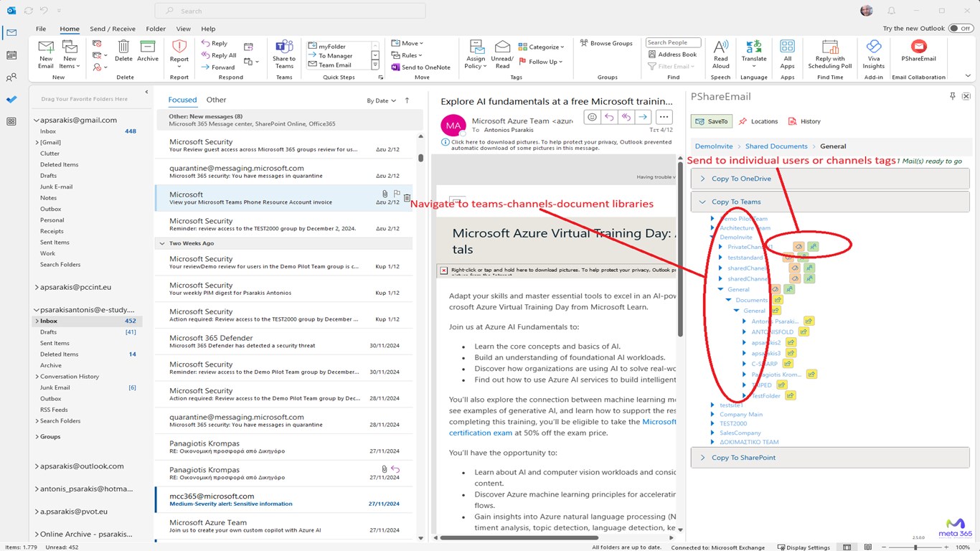The image size is (980, 551).
Task: Expand Copy To SharePoint section
Action: click(x=830, y=457)
